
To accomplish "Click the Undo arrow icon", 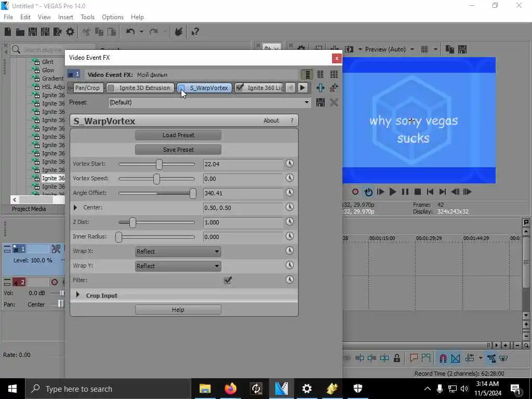I will (130, 32).
